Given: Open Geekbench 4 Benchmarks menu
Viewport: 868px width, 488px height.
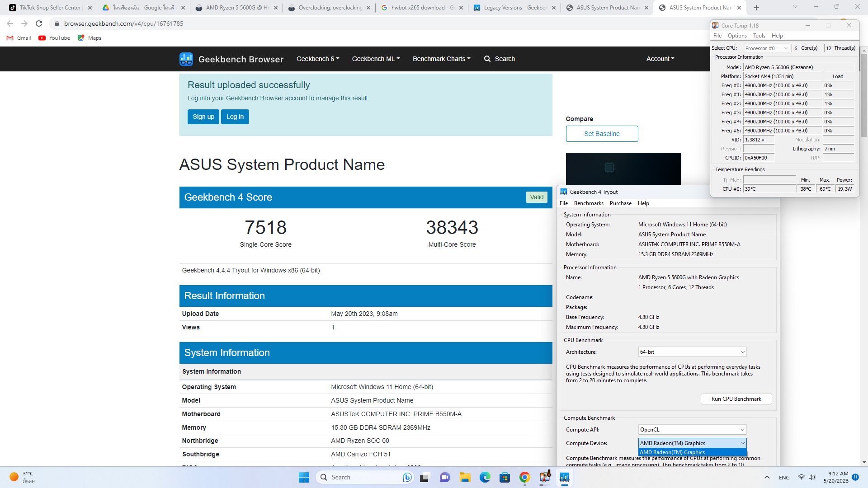Looking at the screenshot, I should [x=589, y=203].
